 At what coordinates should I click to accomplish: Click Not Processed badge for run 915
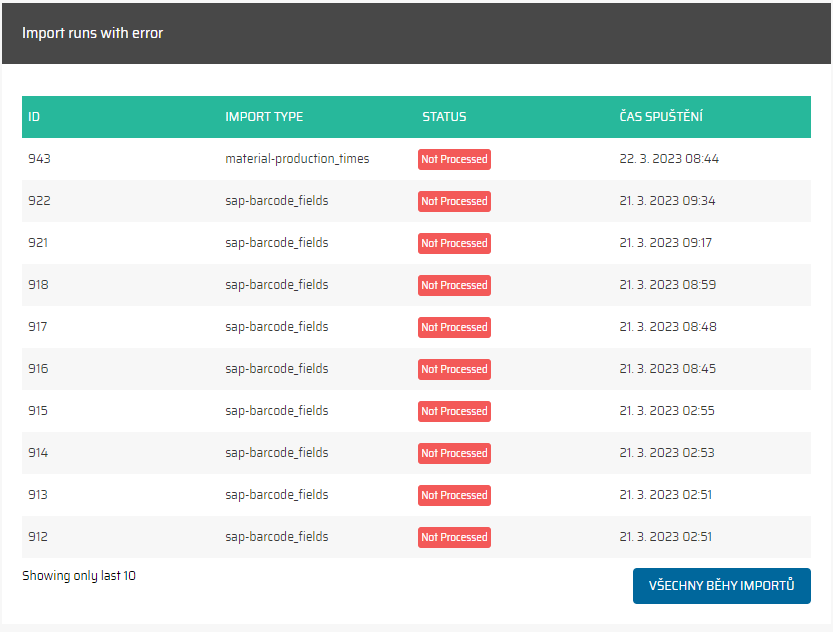point(454,411)
